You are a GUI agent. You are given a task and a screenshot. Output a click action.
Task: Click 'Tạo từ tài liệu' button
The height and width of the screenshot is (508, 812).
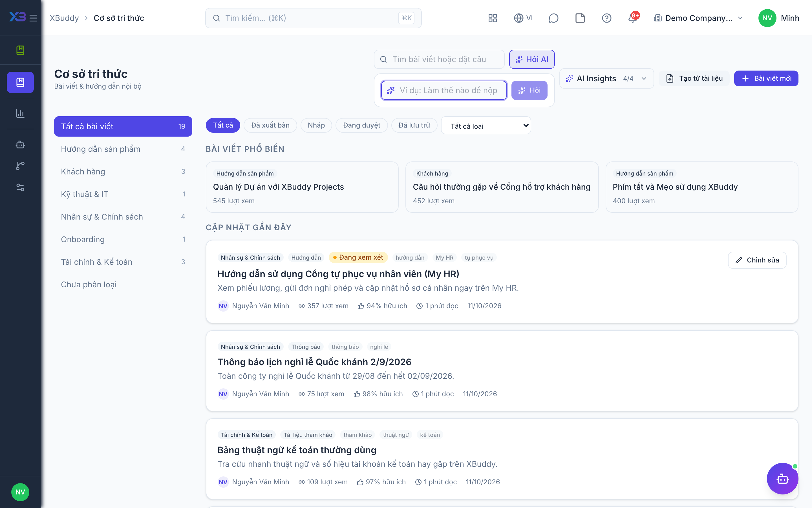(694, 79)
